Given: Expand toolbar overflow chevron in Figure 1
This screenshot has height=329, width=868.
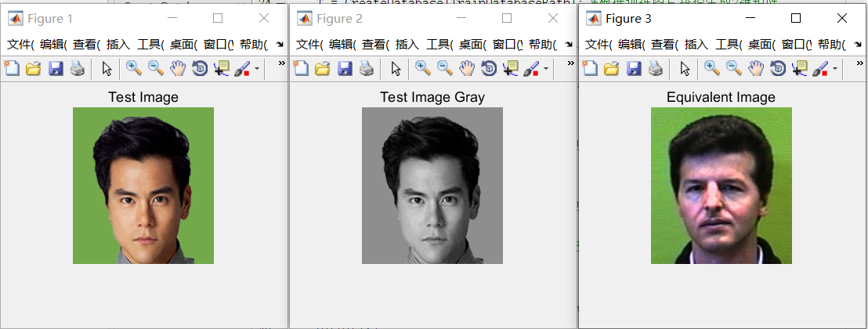Looking at the screenshot, I should pos(281,63).
